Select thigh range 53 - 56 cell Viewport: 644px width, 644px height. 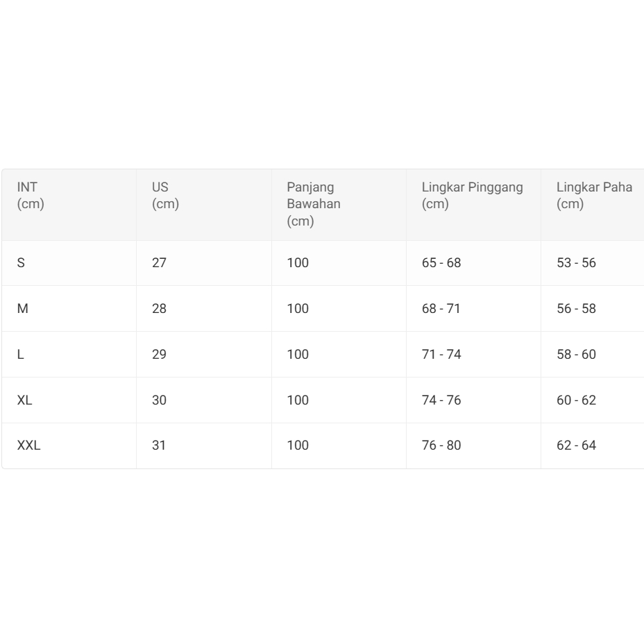pyautogui.click(x=576, y=263)
